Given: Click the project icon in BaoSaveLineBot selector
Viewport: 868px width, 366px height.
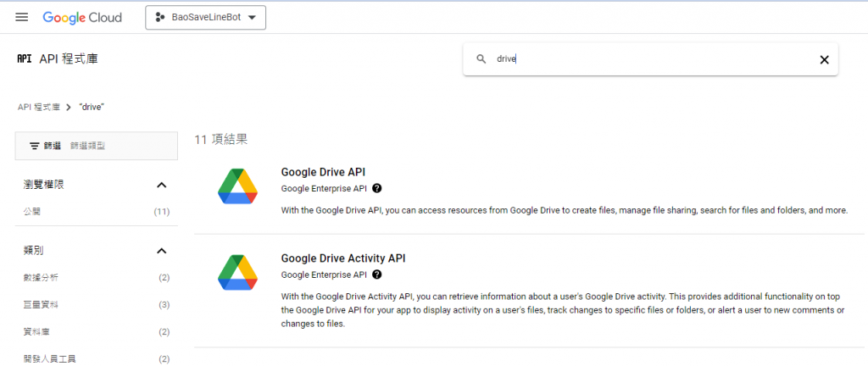Looking at the screenshot, I should point(160,18).
